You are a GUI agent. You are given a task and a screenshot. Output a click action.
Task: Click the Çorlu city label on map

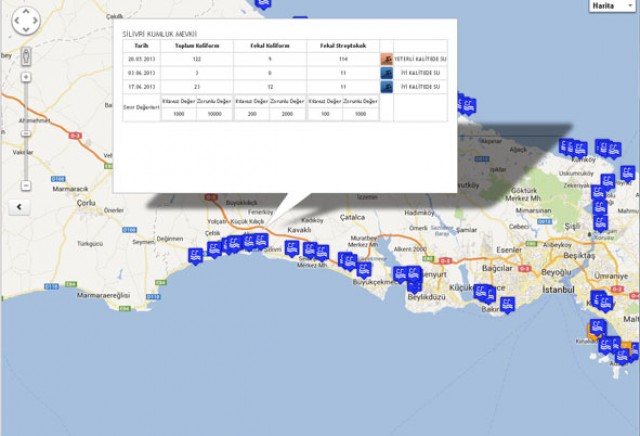(x=86, y=203)
